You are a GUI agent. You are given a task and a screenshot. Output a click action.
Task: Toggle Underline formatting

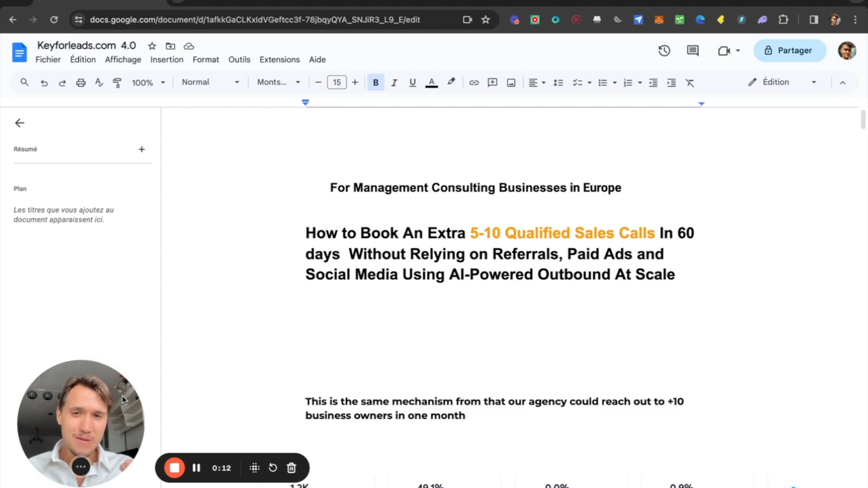[x=412, y=83]
